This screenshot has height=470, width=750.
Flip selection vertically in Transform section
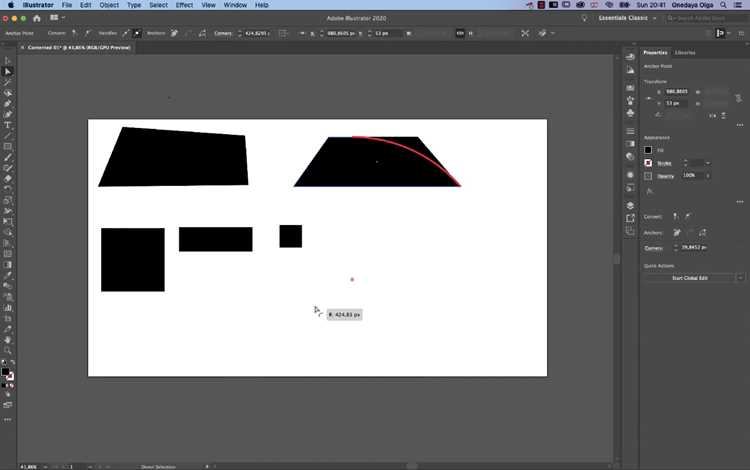pyautogui.click(x=723, y=116)
